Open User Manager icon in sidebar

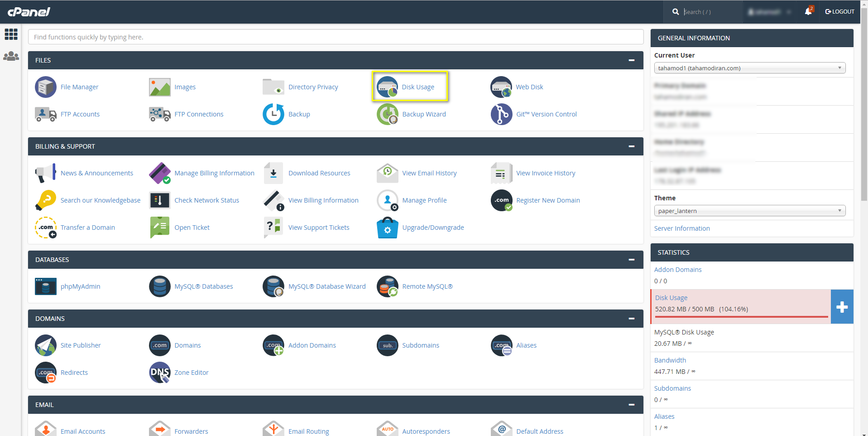(11, 56)
